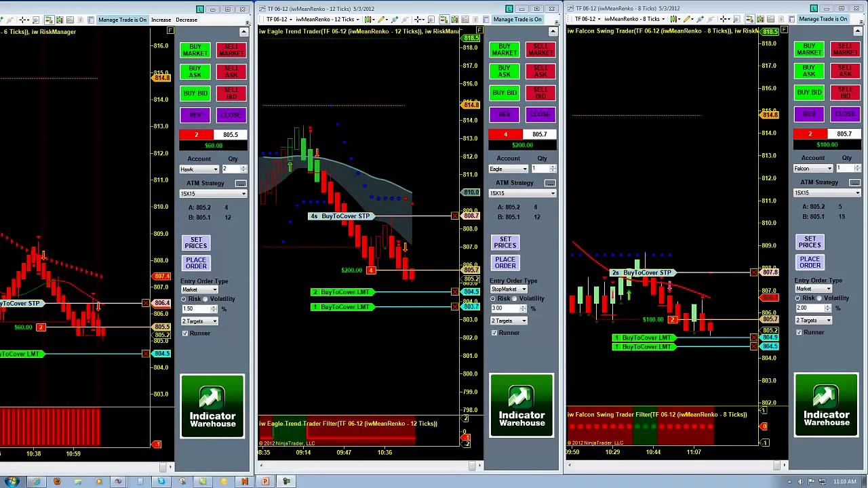The width and height of the screenshot is (868, 488).
Task: Click purple CLOSE button in Eagle panel
Action: (x=540, y=115)
